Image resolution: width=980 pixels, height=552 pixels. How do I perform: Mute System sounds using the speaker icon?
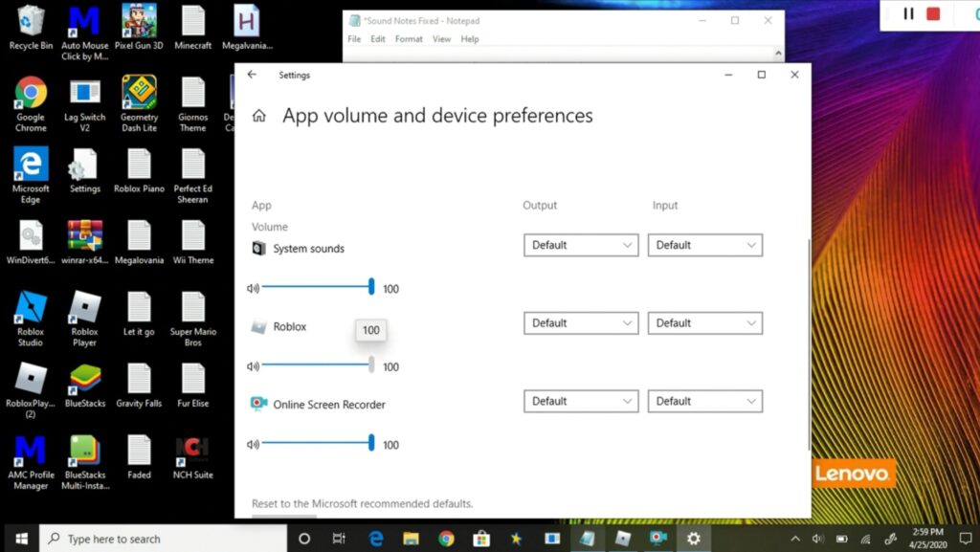pos(253,288)
